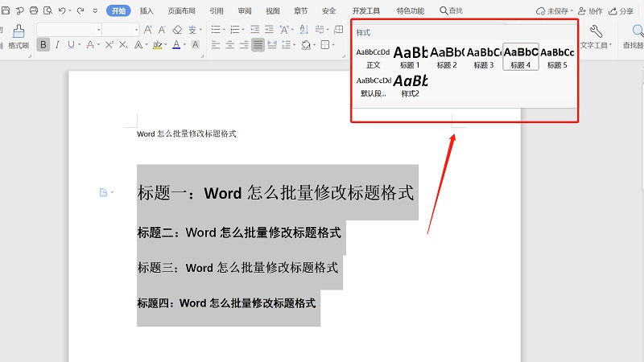Click the red font color button
This screenshot has height=362, width=644.
coord(175,45)
